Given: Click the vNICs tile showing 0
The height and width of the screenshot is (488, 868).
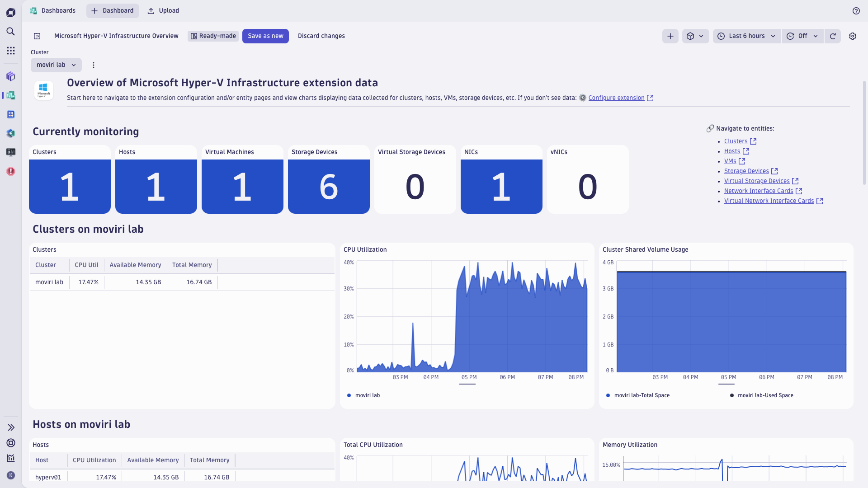Looking at the screenshot, I should click(588, 179).
